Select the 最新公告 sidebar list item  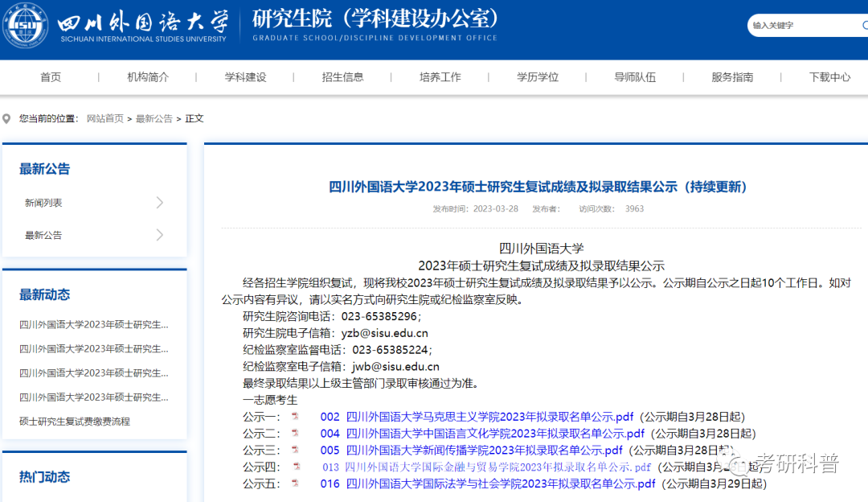click(43, 235)
